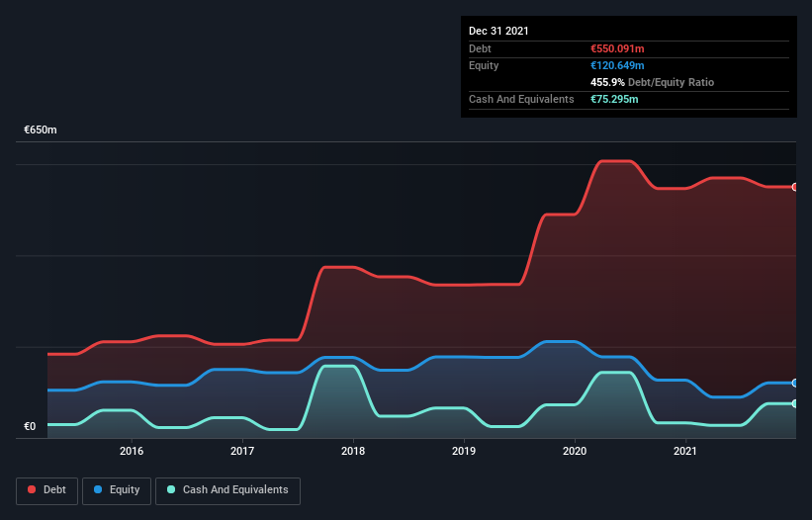Click the blue Equity end data point
This screenshot has width=812, height=520.
pyautogui.click(x=795, y=383)
